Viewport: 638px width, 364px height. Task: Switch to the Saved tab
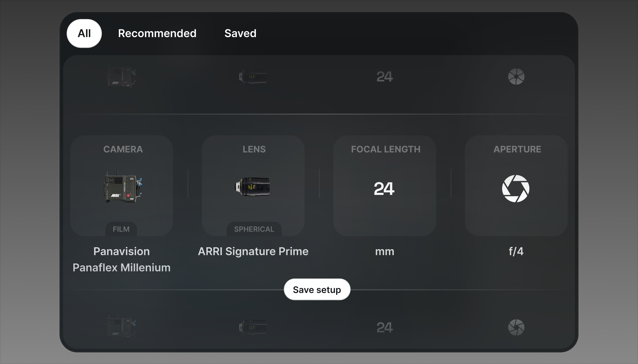pyautogui.click(x=240, y=33)
